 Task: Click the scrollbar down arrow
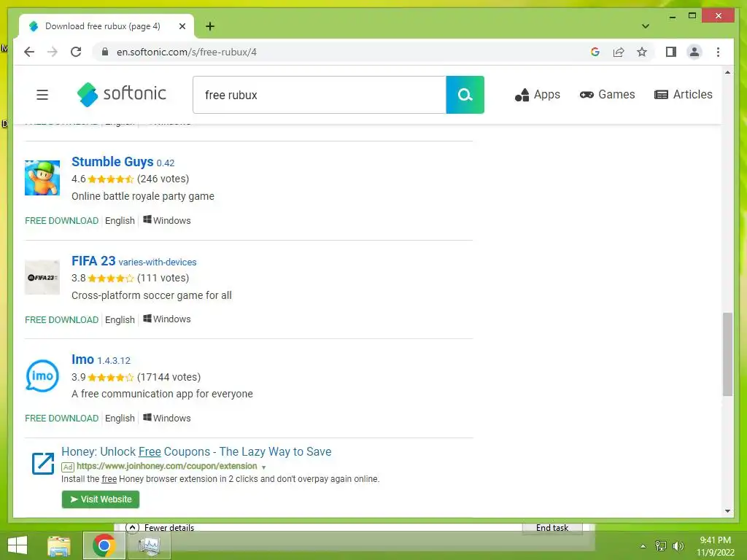[x=727, y=511]
